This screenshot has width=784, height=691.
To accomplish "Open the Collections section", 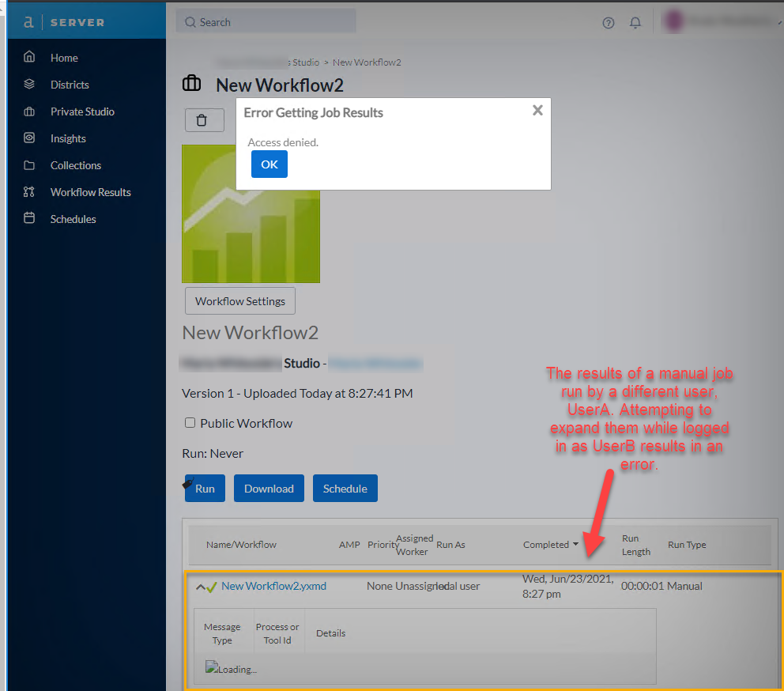I will pos(75,164).
